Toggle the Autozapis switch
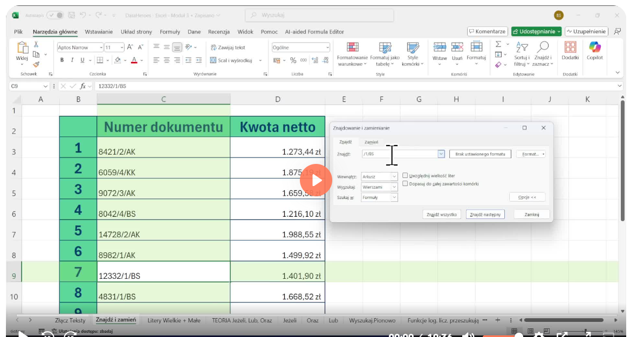Viewport: 644px width, 337px height. tap(56, 15)
